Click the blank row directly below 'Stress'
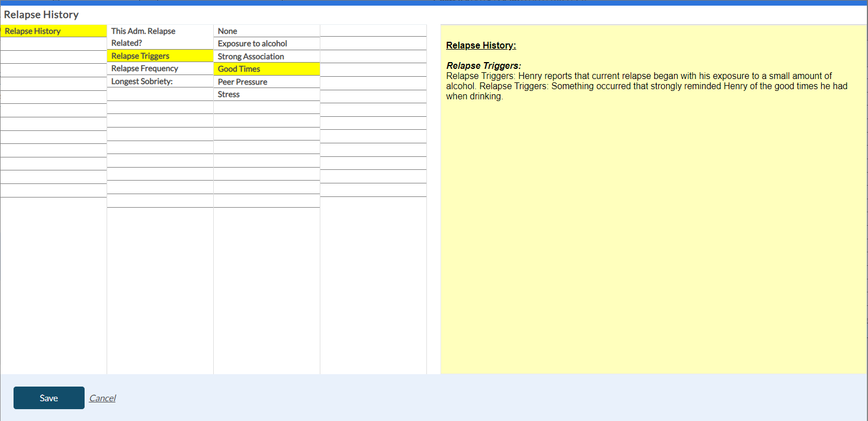 tap(266, 107)
